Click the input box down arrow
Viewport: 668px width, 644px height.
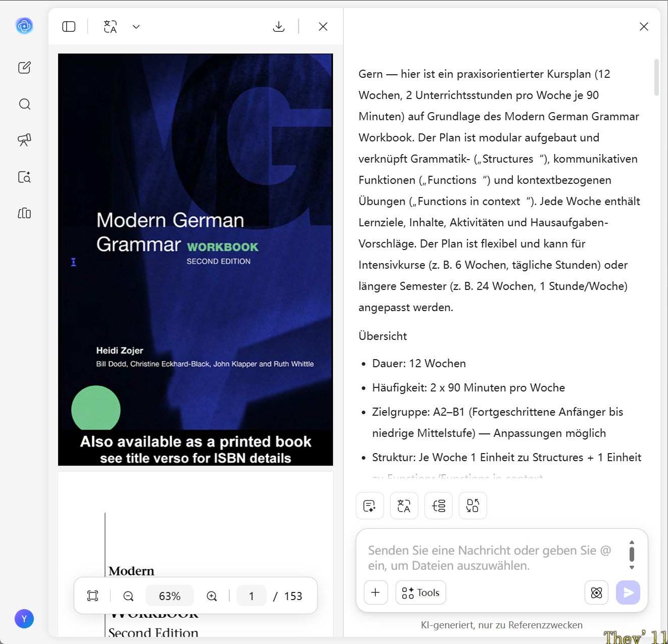tap(632, 568)
